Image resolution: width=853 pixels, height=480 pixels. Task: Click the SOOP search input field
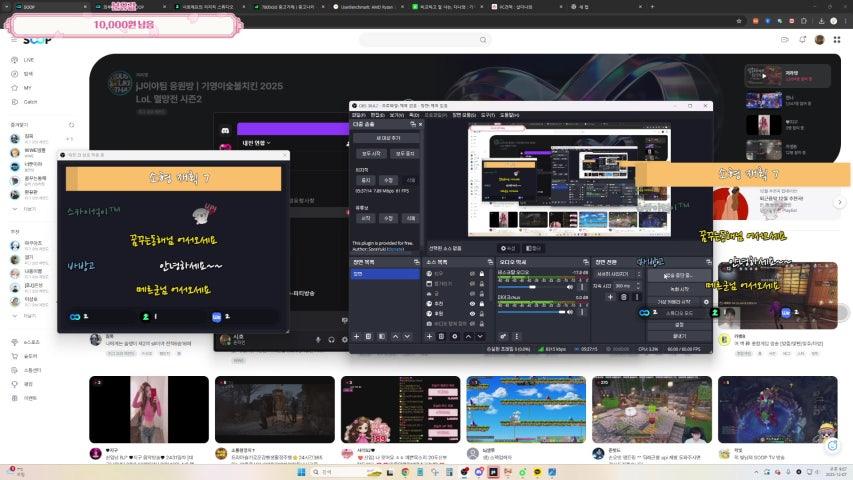(x=419, y=40)
